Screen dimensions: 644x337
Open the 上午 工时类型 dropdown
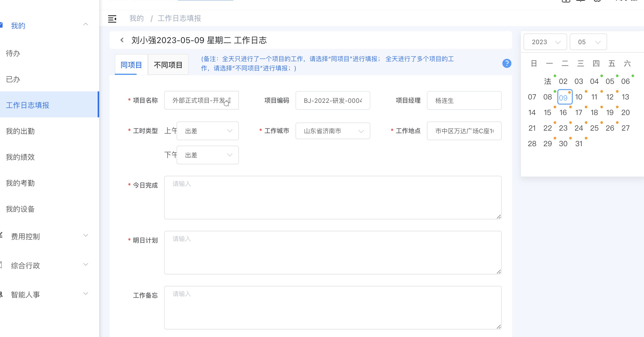[x=208, y=131]
